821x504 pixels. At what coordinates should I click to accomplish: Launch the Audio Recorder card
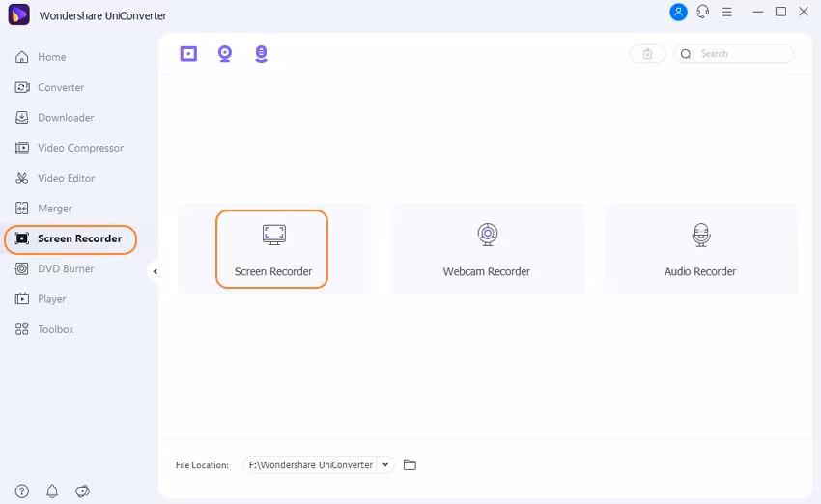[x=700, y=249]
